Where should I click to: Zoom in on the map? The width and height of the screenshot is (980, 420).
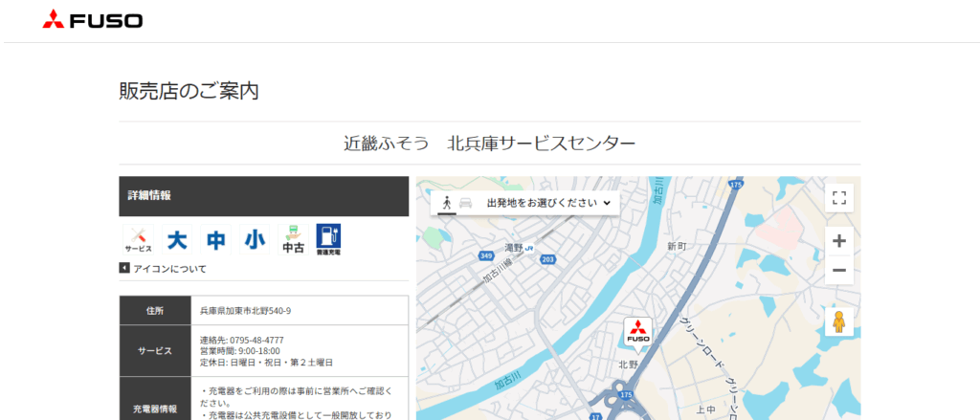tap(839, 241)
